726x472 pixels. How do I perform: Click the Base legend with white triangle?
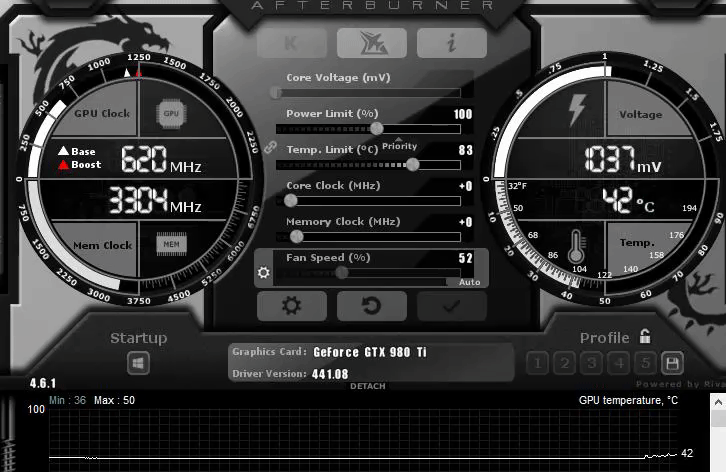[x=77, y=151]
